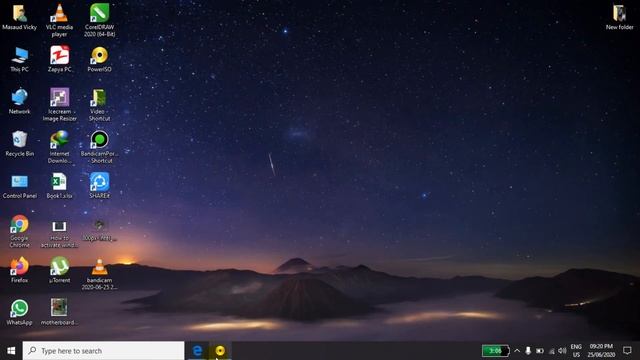Viewport: 640px width, 360px height.
Task: Open network connection tray icon
Action: (551, 351)
